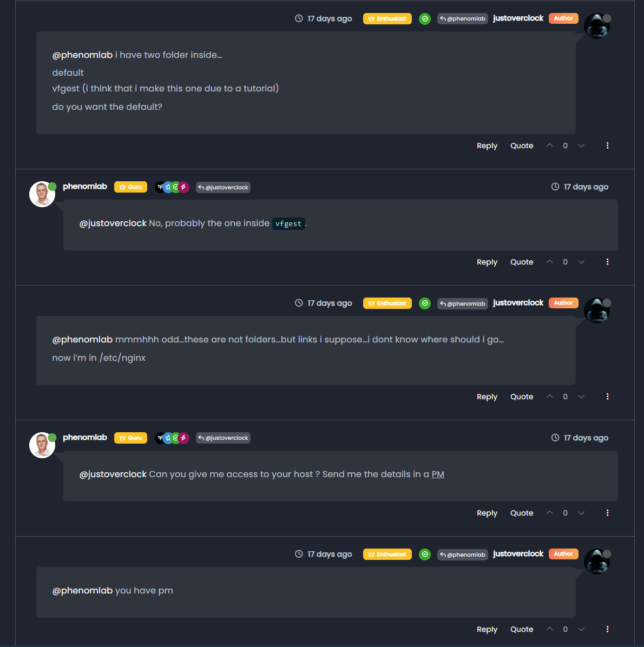Quote the "Can you give me access" post
The image size is (644, 647).
tap(522, 513)
